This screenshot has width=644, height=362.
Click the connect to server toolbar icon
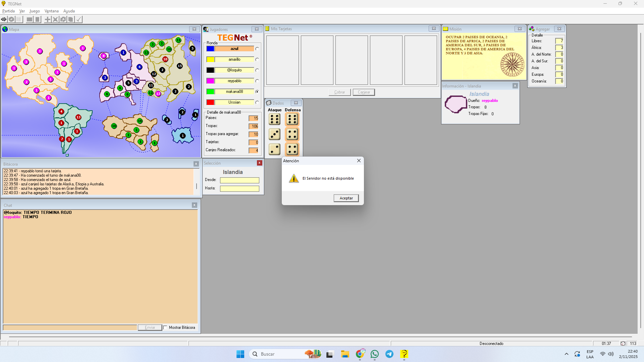pos(4,19)
